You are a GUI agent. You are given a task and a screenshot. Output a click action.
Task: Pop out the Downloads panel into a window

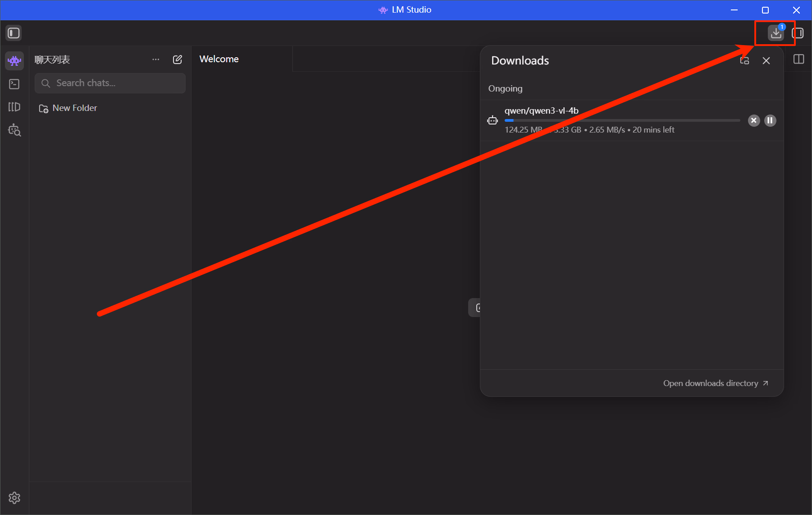click(744, 60)
